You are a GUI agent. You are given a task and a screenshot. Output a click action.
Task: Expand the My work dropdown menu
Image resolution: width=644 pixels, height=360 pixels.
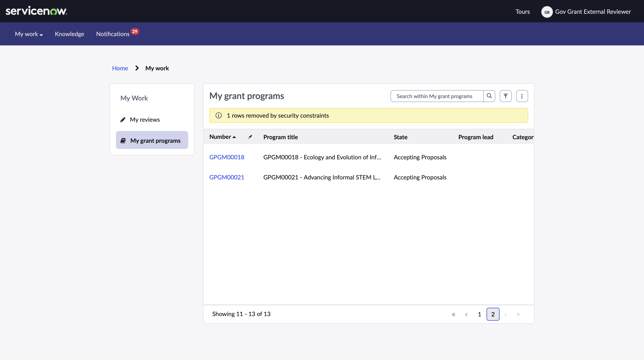tap(29, 34)
